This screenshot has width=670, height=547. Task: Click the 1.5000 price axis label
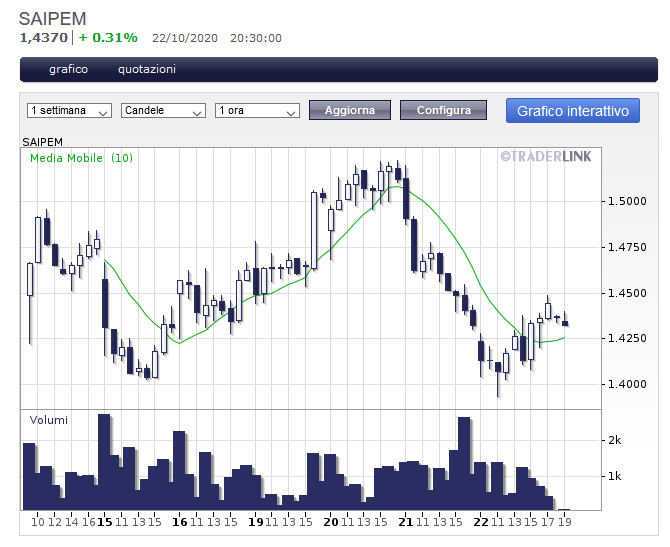[x=627, y=201]
